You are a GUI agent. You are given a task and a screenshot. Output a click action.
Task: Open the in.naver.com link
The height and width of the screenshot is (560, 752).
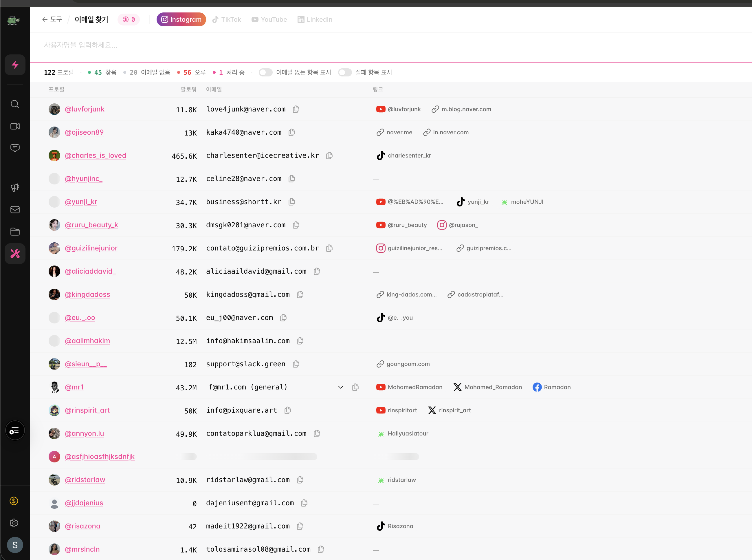[446, 132]
